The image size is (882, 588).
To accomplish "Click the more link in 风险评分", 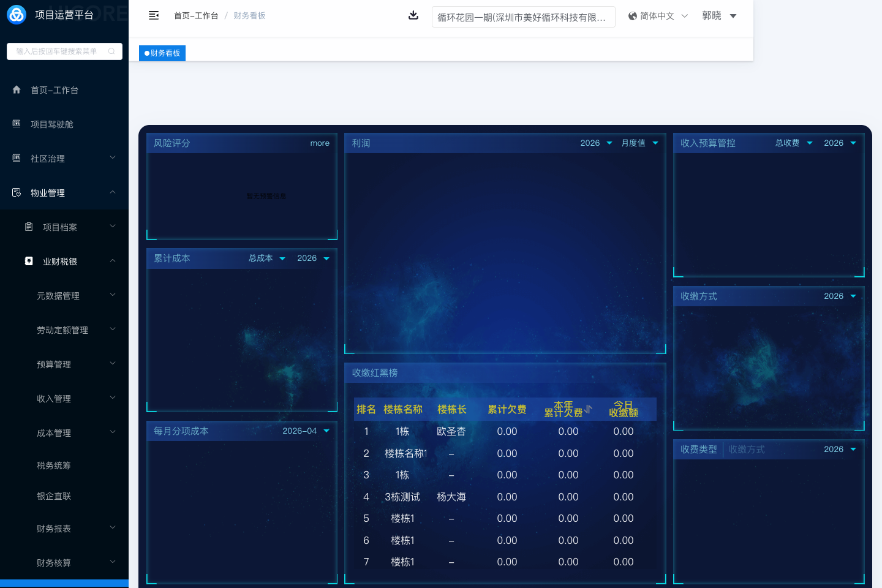I will [x=320, y=143].
